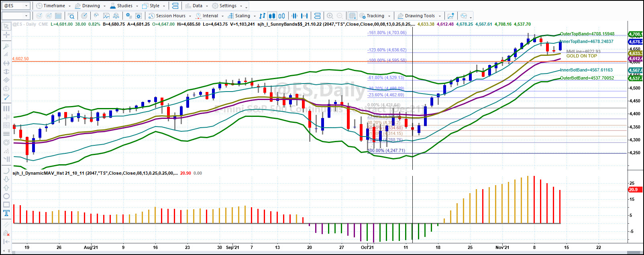Open the Settings menu
This screenshot has width=644, height=255.
227,6
